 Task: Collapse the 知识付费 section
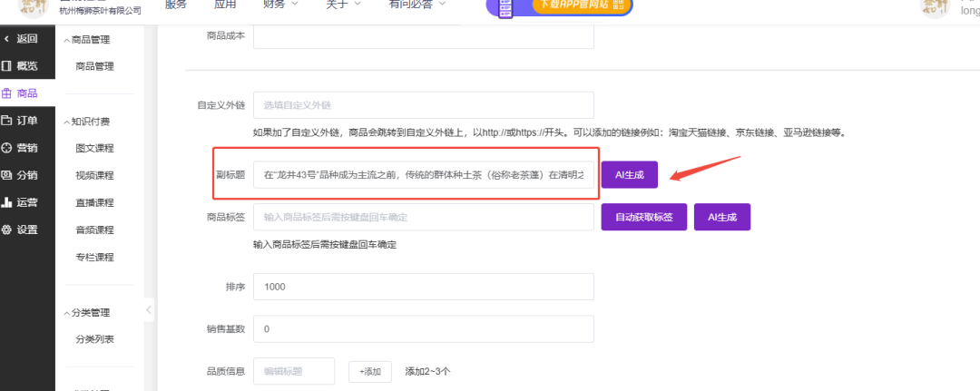pyautogui.click(x=66, y=122)
